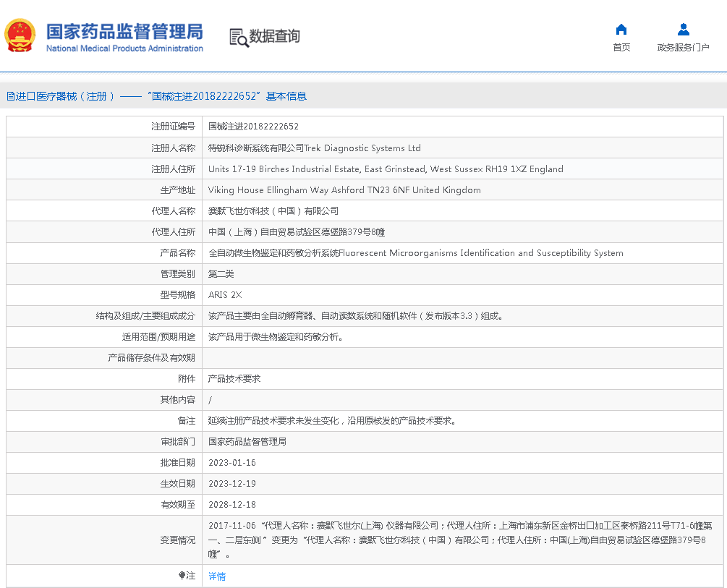Click the 数据查询 title text
Image resolution: width=727 pixels, height=588 pixels.
(274, 36)
